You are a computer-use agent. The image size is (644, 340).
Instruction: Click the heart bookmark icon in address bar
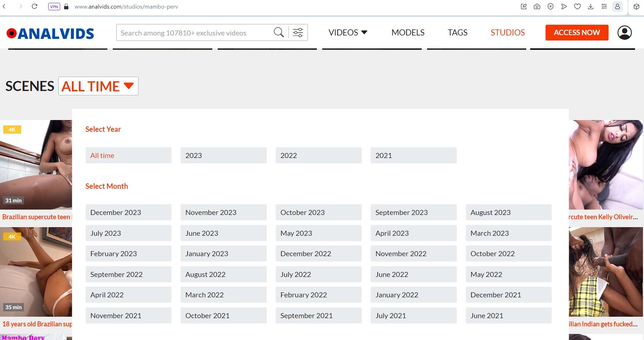click(x=577, y=6)
